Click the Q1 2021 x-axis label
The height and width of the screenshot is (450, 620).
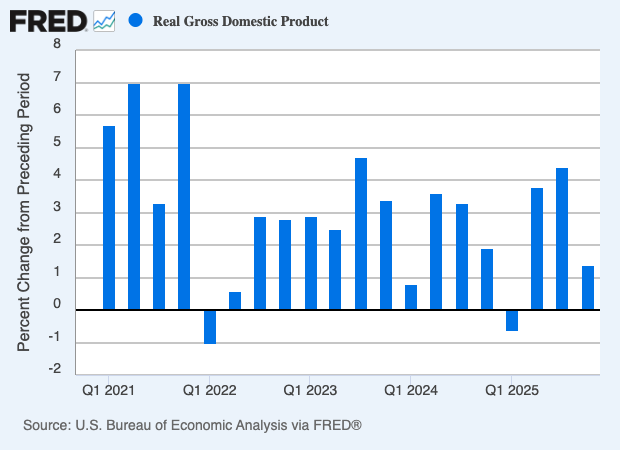(x=109, y=388)
